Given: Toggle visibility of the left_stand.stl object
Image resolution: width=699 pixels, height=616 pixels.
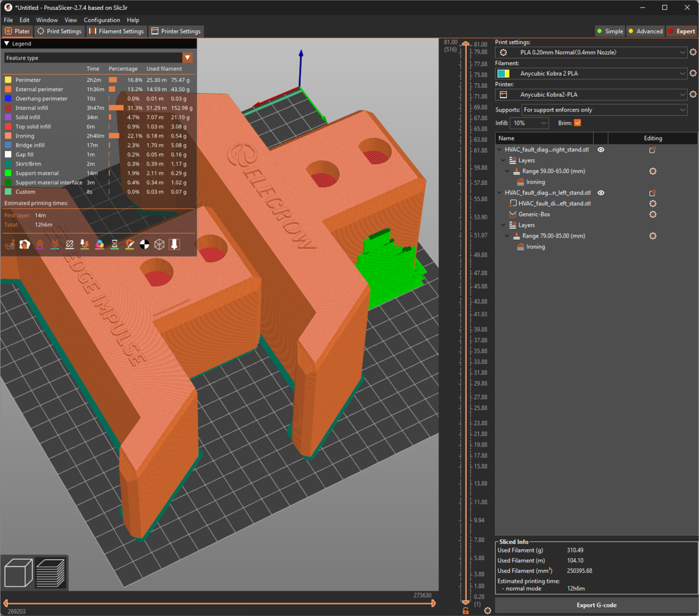Looking at the screenshot, I should (x=601, y=193).
